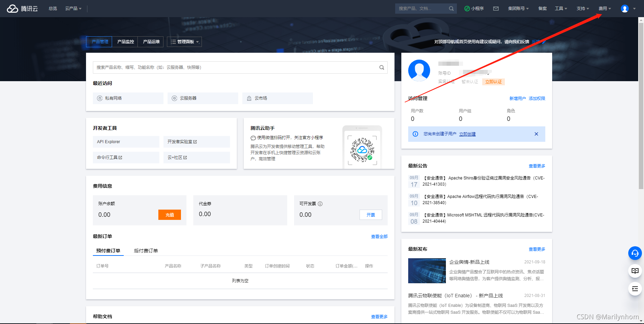Viewport: 644px width, 324px height.
Task: Expand the account avatar dropdown arrow
Action: pos(634,9)
